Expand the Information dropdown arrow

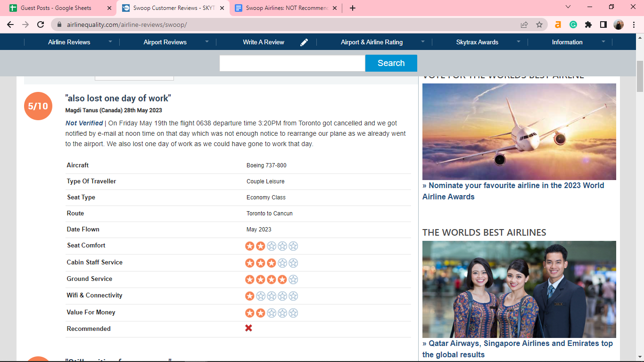click(603, 41)
